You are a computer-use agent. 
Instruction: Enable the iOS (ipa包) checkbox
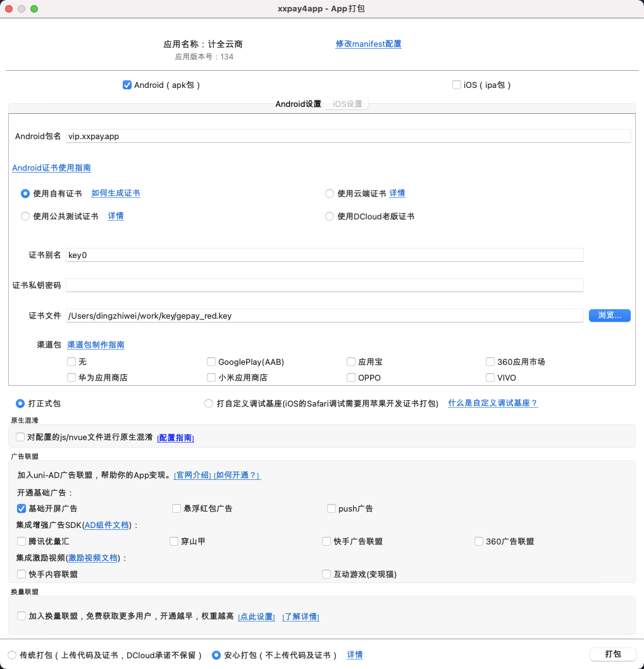coord(457,85)
